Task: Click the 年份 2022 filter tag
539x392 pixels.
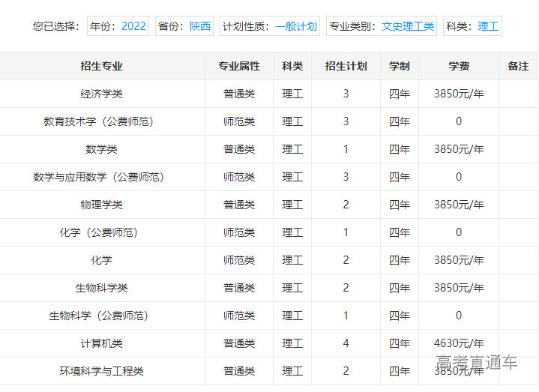Action: click(118, 26)
